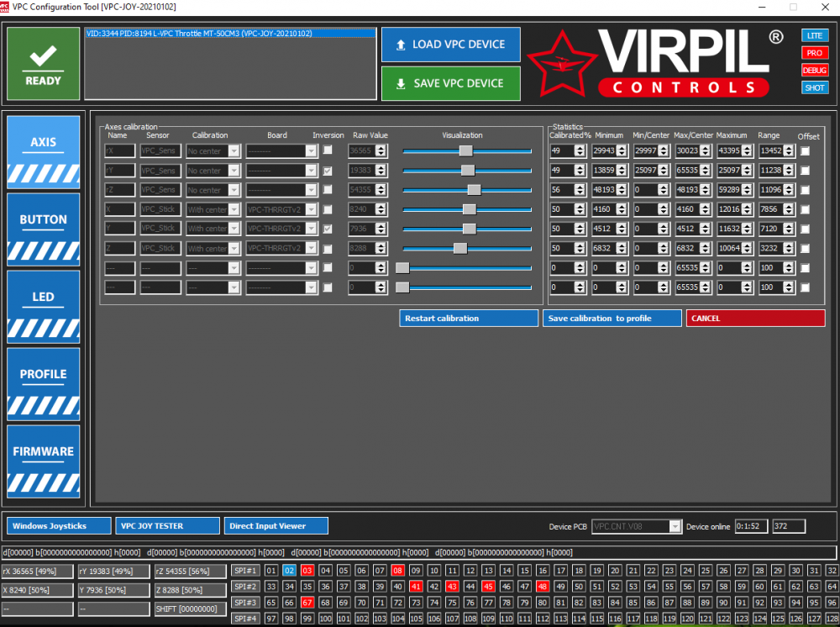Enable Offset checkbox for rX row
Image resolution: width=840 pixels, height=627 pixels.
[805, 151]
